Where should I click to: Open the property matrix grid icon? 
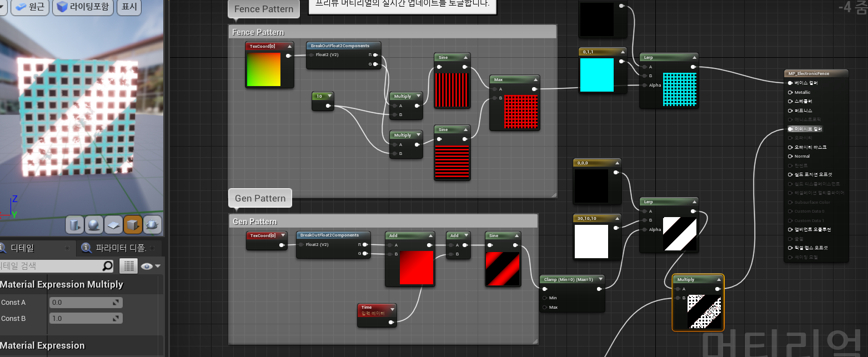click(x=128, y=266)
